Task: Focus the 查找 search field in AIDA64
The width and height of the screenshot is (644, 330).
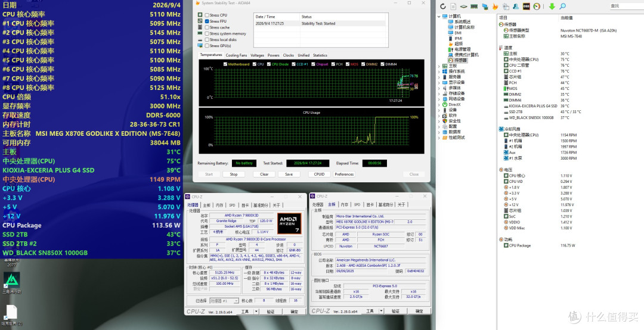Action: pyautogui.click(x=626, y=6)
